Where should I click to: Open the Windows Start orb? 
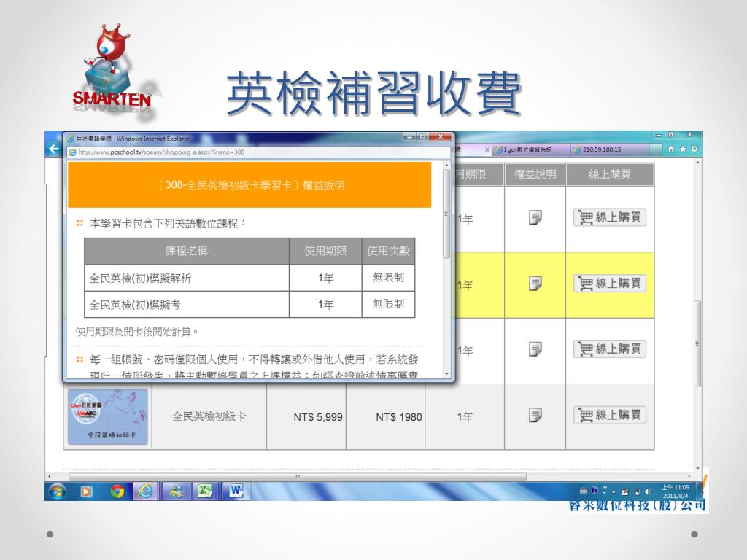(x=57, y=491)
